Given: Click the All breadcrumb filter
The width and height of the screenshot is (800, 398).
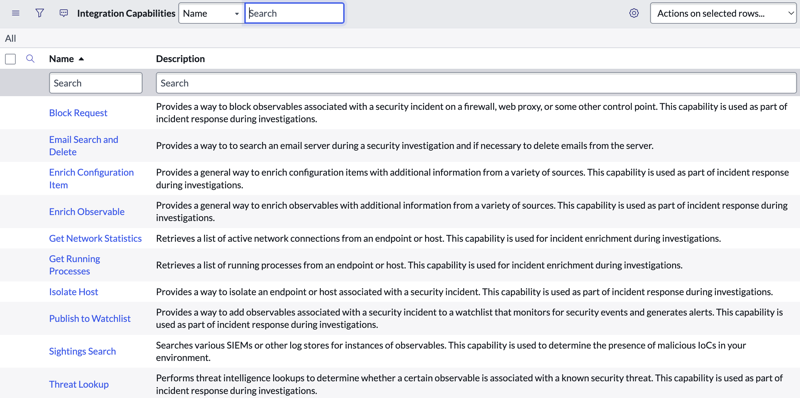Looking at the screenshot, I should tap(11, 38).
